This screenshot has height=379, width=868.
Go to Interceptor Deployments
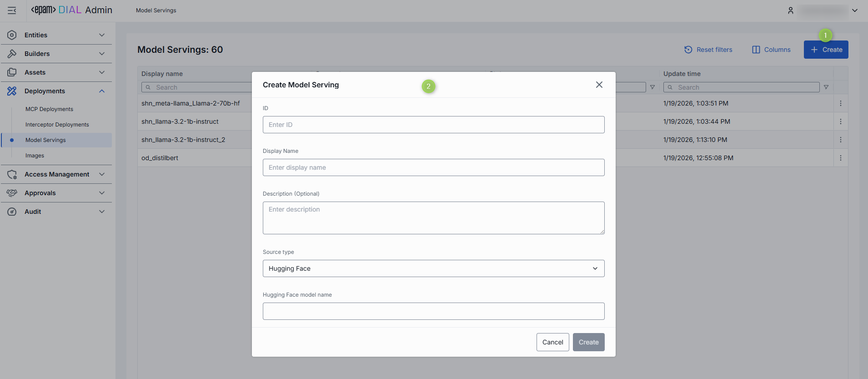point(57,125)
